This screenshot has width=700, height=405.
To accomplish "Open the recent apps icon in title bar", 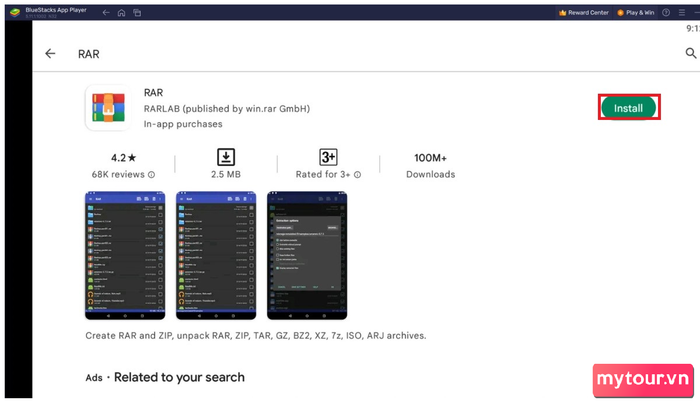I will 137,13.
